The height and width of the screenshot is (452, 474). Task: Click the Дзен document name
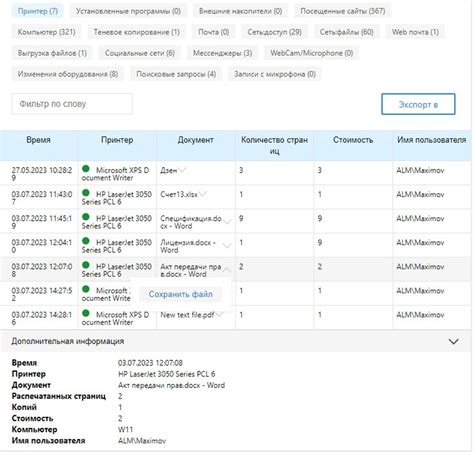169,170
